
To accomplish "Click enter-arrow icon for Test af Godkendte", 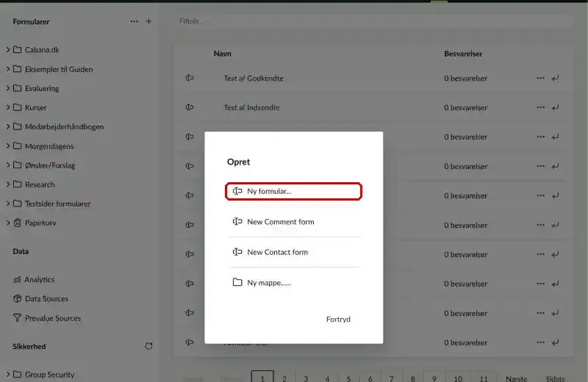I will click(x=556, y=78).
